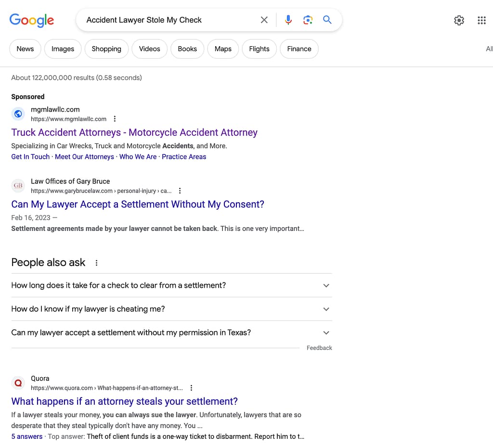Screen dimensions: 493x448
Task: Click the blue magnifying glass search icon
Action: pos(327,20)
